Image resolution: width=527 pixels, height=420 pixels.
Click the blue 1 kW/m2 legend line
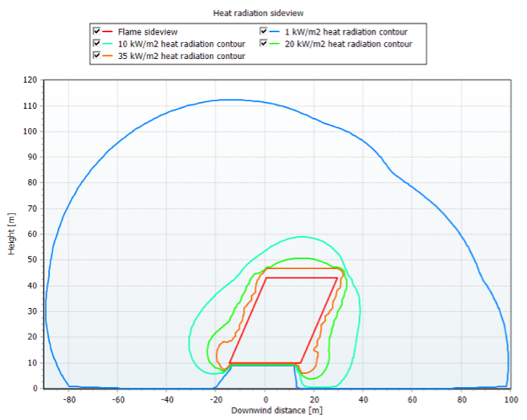(x=274, y=31)
